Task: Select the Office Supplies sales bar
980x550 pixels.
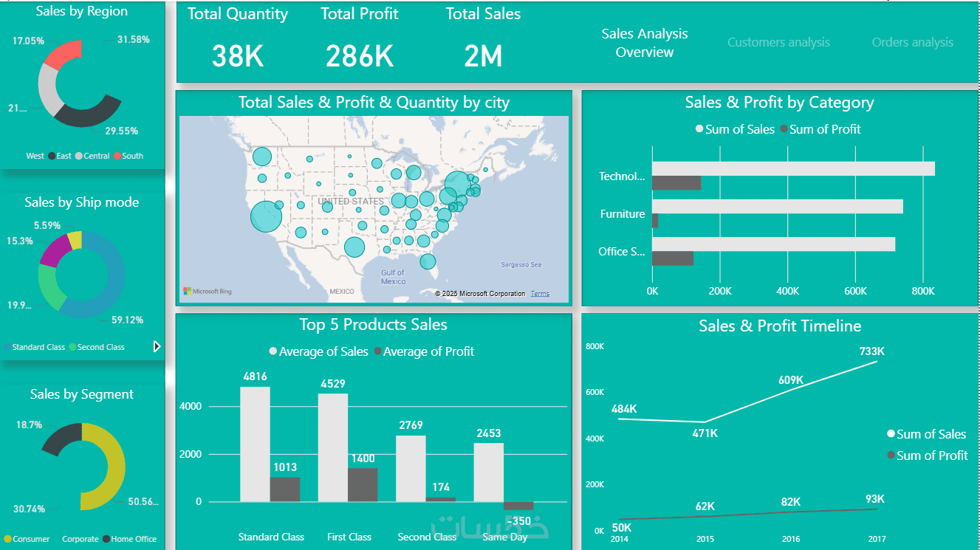Action: coord(774,244)
